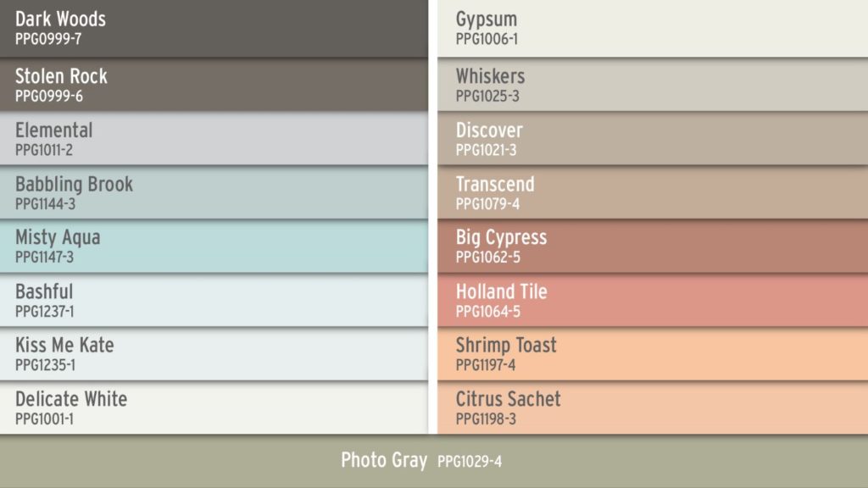The image size is (868, 488).
Task: Click the Big Cypress swatch
Action: point(653,246)
